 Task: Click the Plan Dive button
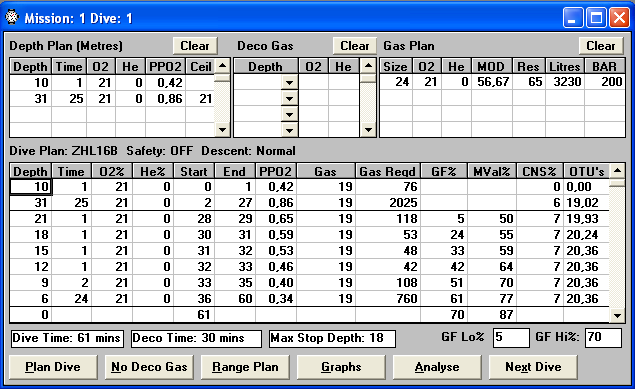(x=53, y=367)
